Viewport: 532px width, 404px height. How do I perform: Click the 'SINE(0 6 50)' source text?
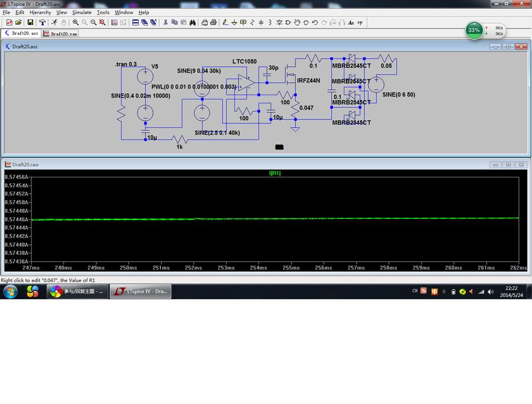tap(398, 95)
